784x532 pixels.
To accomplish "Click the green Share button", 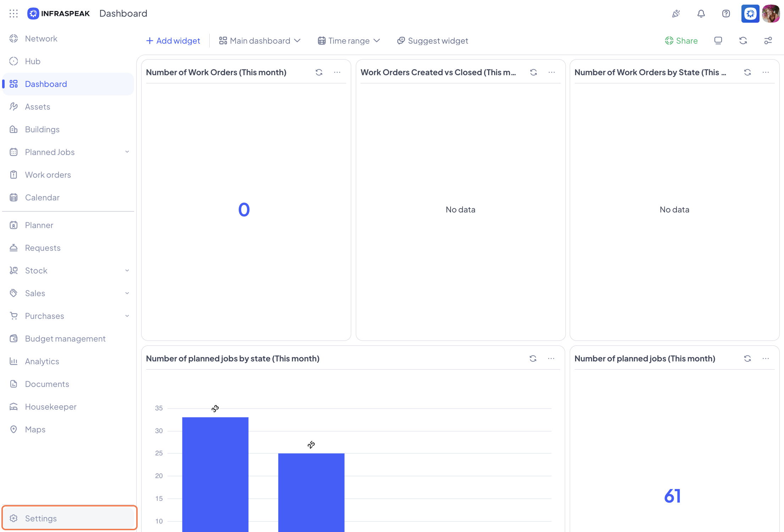I will coord(681,41).
